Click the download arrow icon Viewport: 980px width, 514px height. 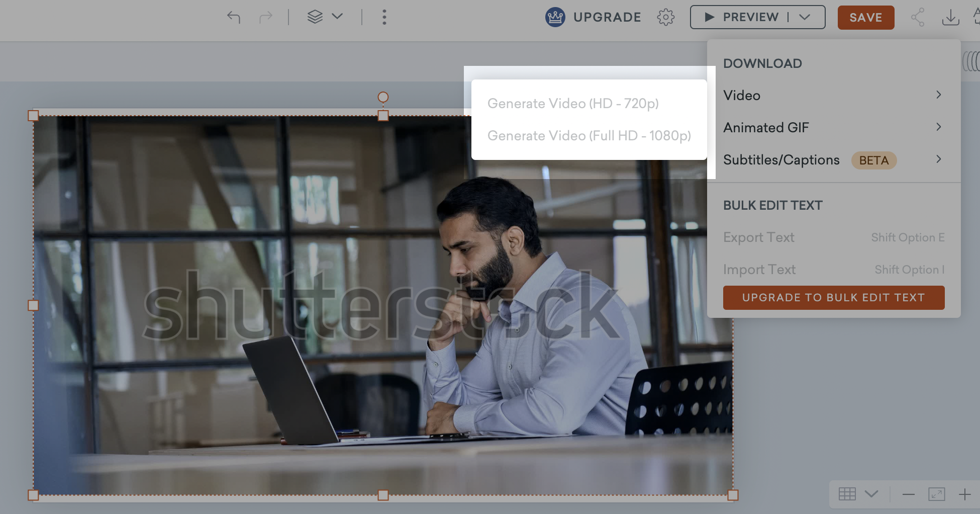pos(950,18)
